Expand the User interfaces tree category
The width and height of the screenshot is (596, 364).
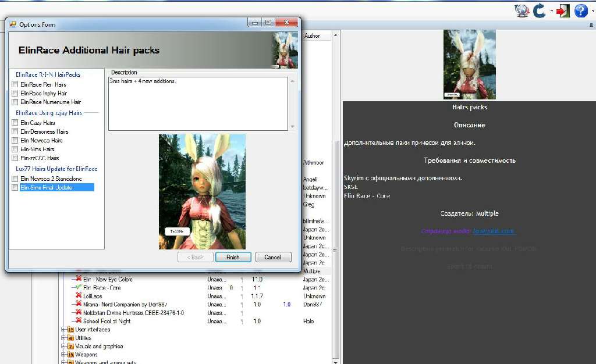point(63,330)
